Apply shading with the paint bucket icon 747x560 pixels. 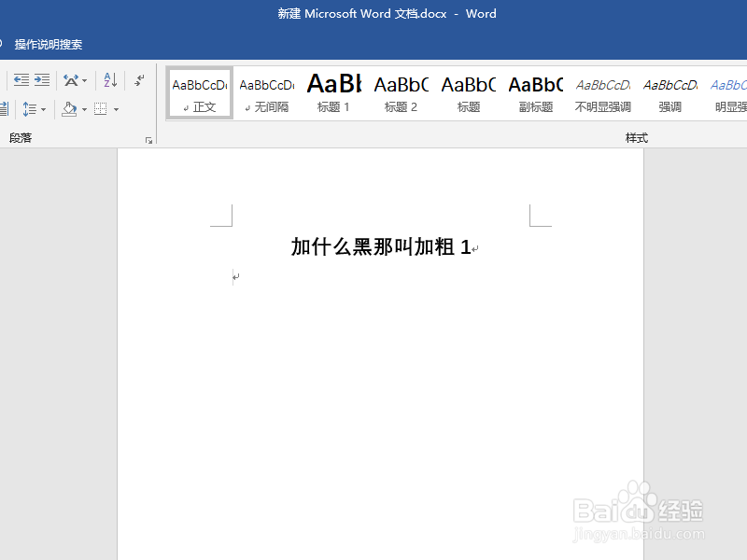pos(69,109)
